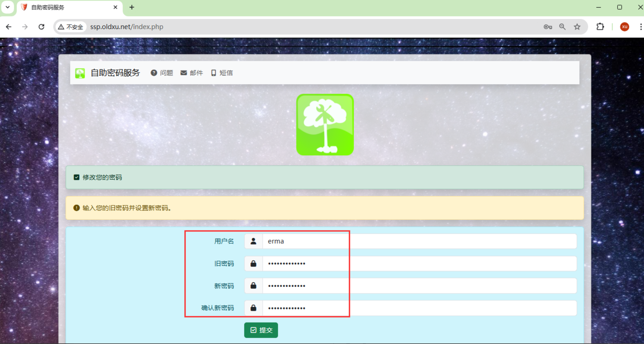Viewport: 644px width, 344px height.
Task: Reload the page
Action: [x=42, y=27]
